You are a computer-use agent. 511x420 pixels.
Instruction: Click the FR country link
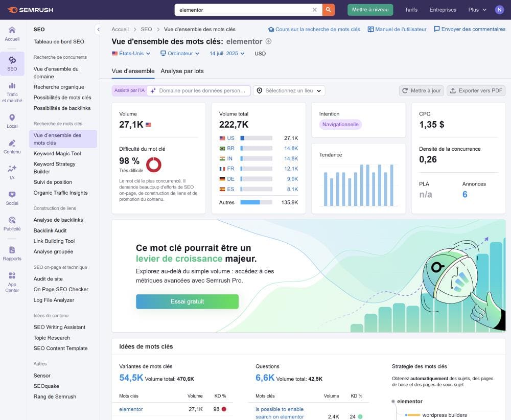(x=230, y=169)
